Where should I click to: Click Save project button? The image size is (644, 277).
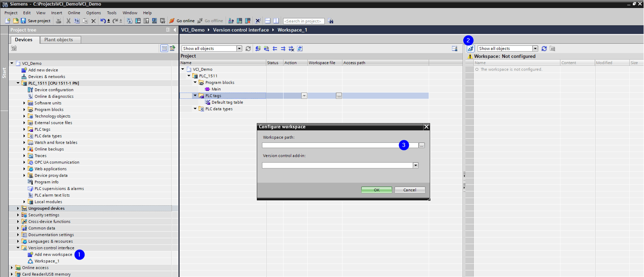pos(35,21)
